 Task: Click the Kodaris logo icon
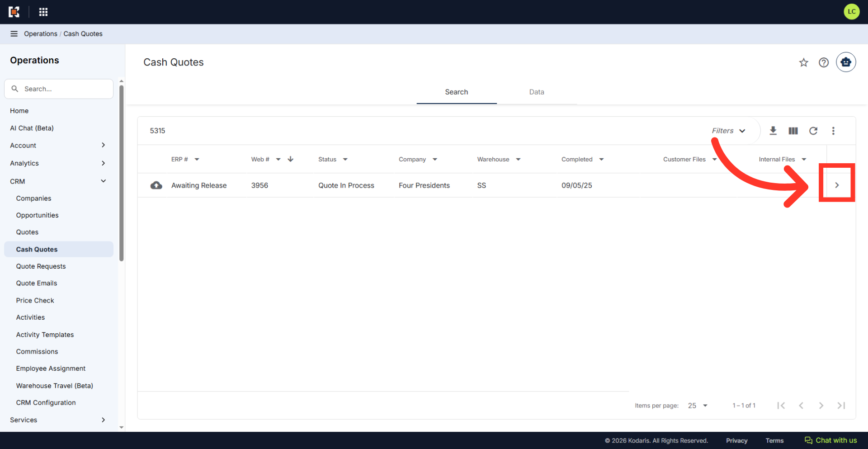14,12
